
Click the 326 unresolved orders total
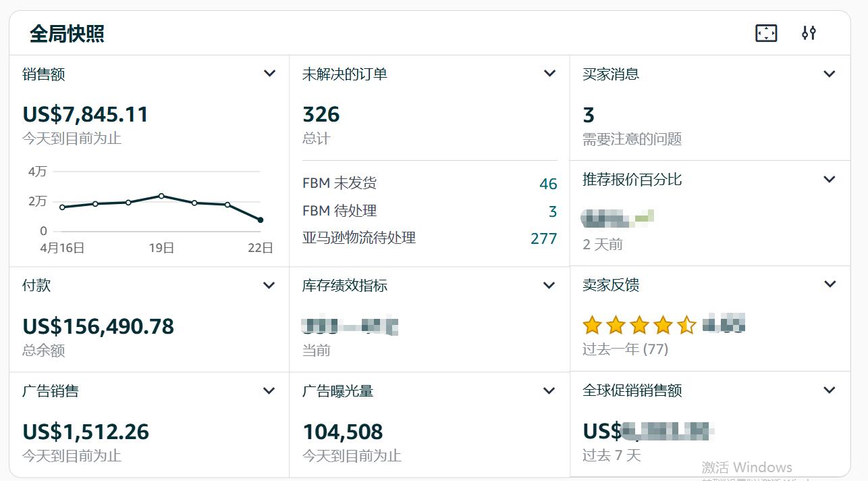coord(321,114)
